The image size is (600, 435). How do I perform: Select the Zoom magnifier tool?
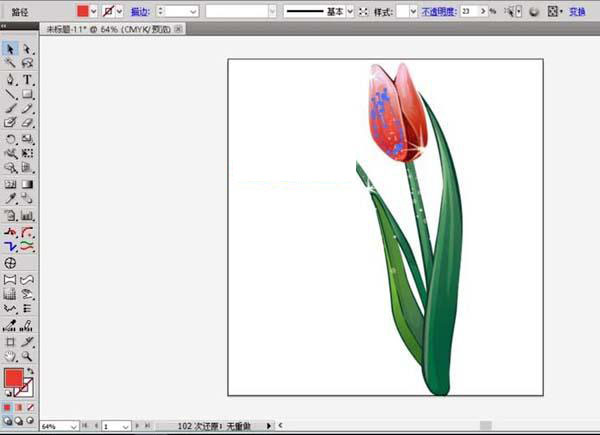tap(27, 356)
